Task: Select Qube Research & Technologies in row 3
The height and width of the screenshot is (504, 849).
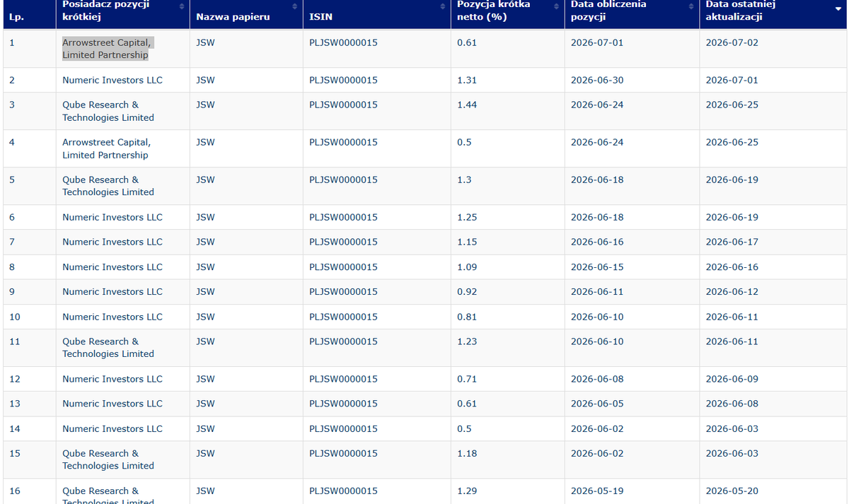Action: 108,111
